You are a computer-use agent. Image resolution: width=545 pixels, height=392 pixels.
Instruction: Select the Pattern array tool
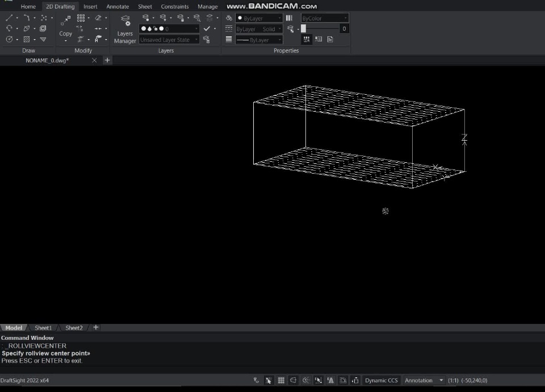(x=81, y=18)
